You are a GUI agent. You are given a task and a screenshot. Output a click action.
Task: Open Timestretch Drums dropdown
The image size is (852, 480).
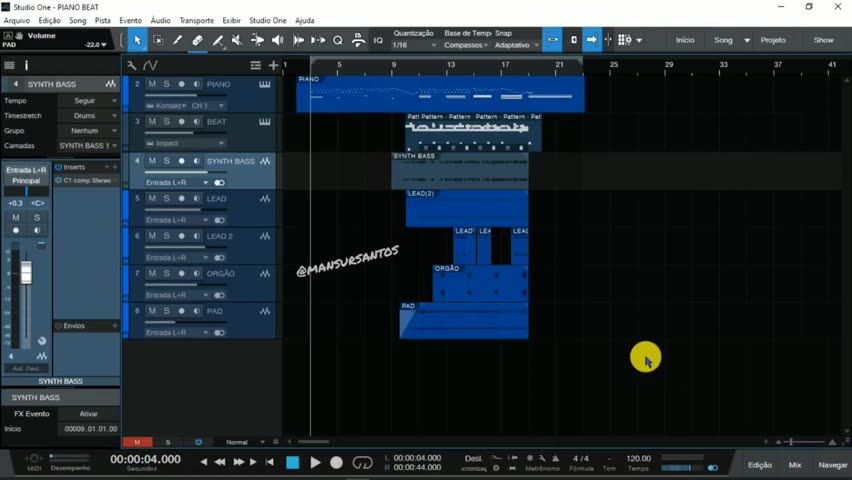coord(88,116)
